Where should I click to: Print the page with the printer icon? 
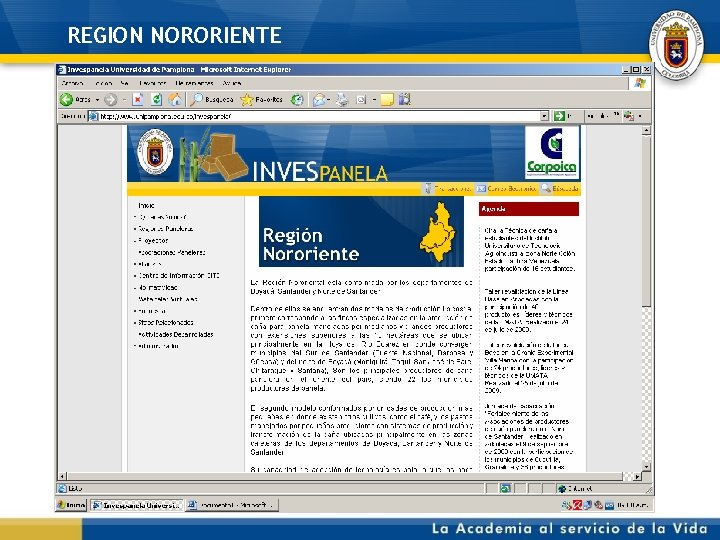(x=342, y=99)
